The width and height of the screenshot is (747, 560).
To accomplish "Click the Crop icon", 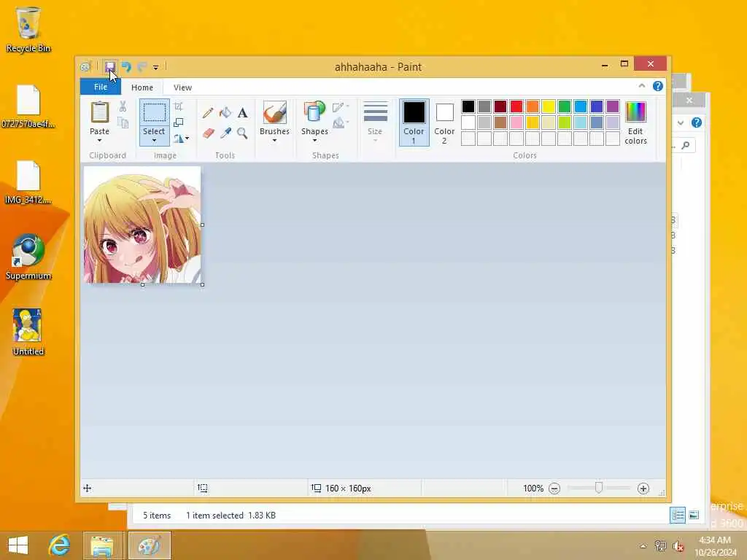I will pyautogui.click(x=179, y=106).
